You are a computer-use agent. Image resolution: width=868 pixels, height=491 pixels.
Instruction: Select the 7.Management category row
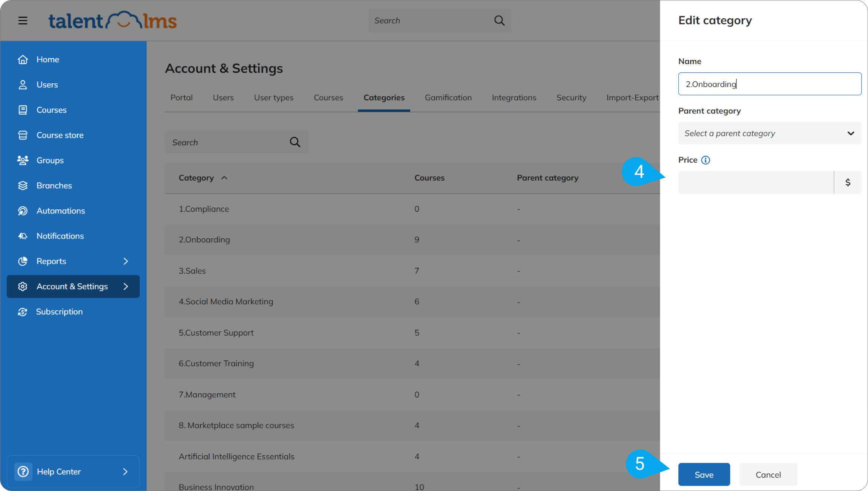412,394
